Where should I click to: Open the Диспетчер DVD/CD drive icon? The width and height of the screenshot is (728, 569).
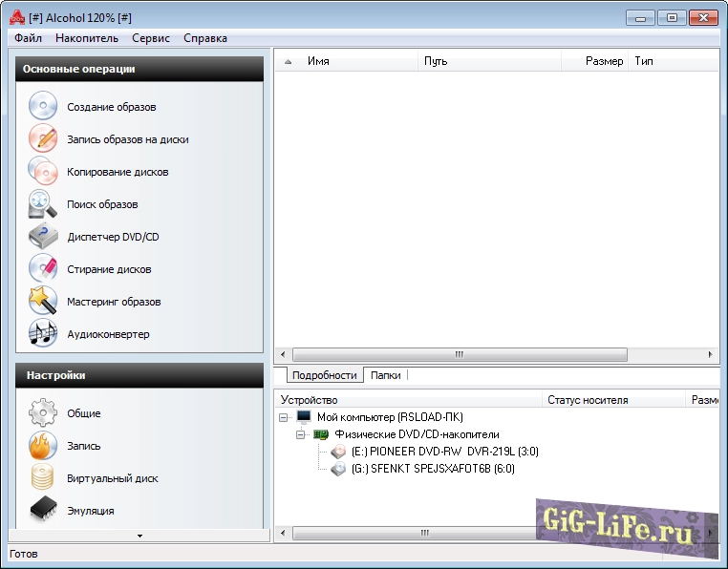tap(43, 237)
